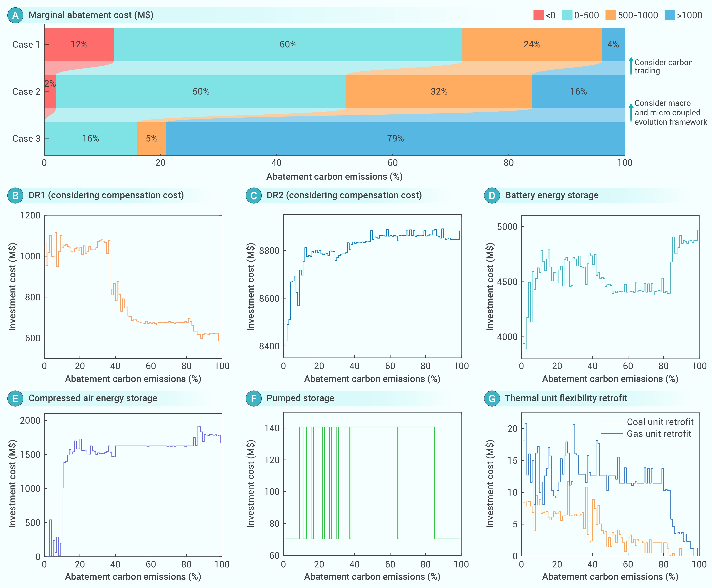Select the 'Consider macro and micro coupled evolution framework' note
Image resolution: width=712 pixels, height=588 pixels.
671,112
